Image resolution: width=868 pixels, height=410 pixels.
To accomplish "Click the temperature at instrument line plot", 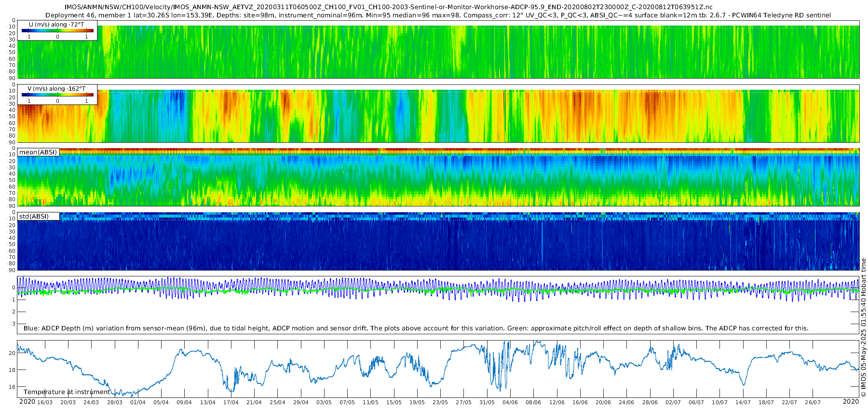I will pos(438,369).
